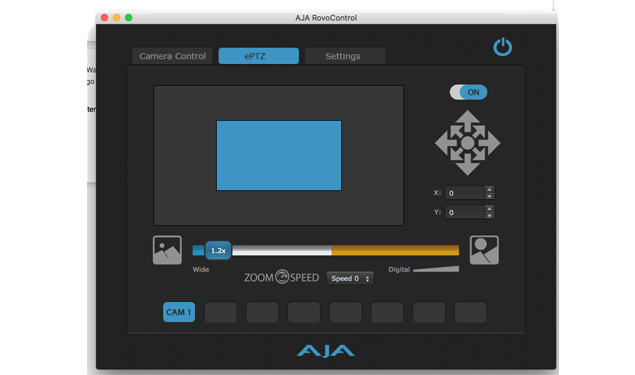Click the wide-angle landscape zoom-out icon
The image size is (635, 375).
pos(167,250)
